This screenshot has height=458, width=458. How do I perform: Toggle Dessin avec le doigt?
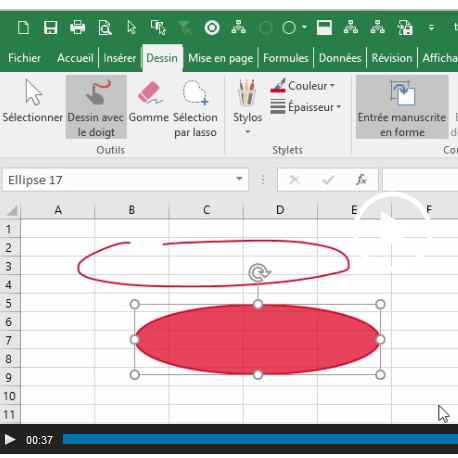[96, 107]
